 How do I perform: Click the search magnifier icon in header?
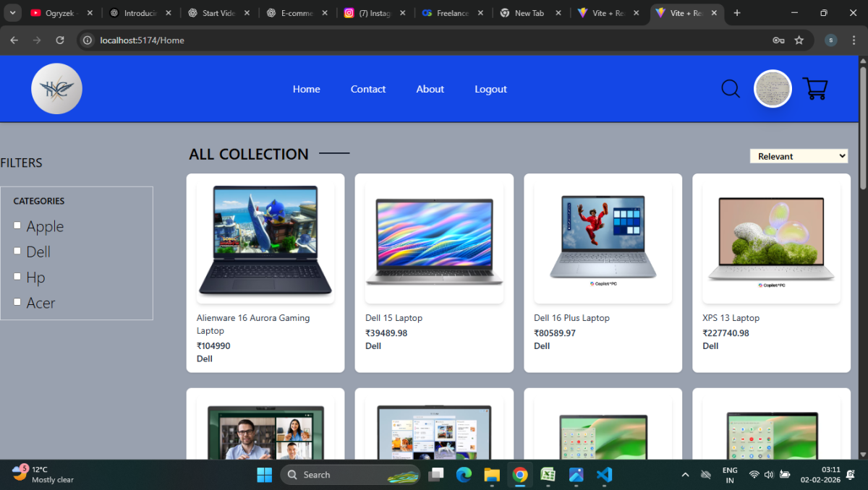coord(731,89)
